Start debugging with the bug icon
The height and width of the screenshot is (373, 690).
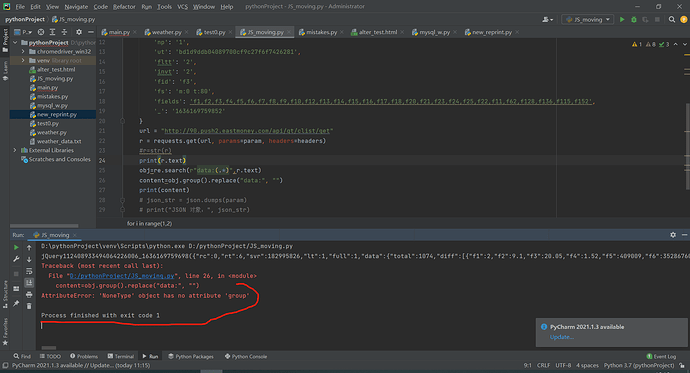(x=634, y=19)
